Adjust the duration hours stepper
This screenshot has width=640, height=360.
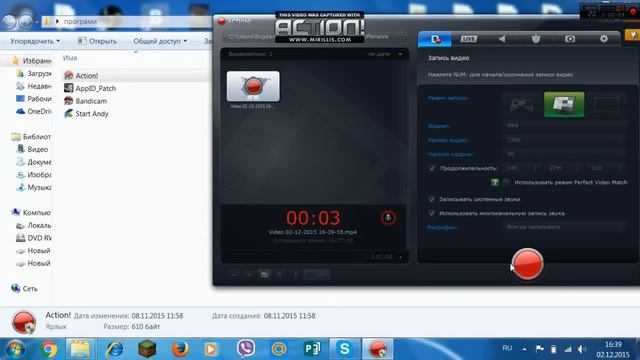pos(535,168)
